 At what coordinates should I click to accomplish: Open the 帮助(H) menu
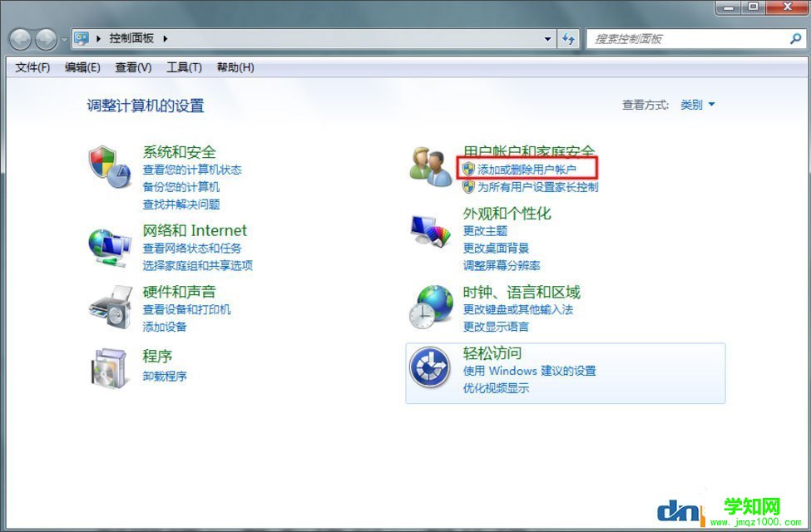[x=235, y=67]
